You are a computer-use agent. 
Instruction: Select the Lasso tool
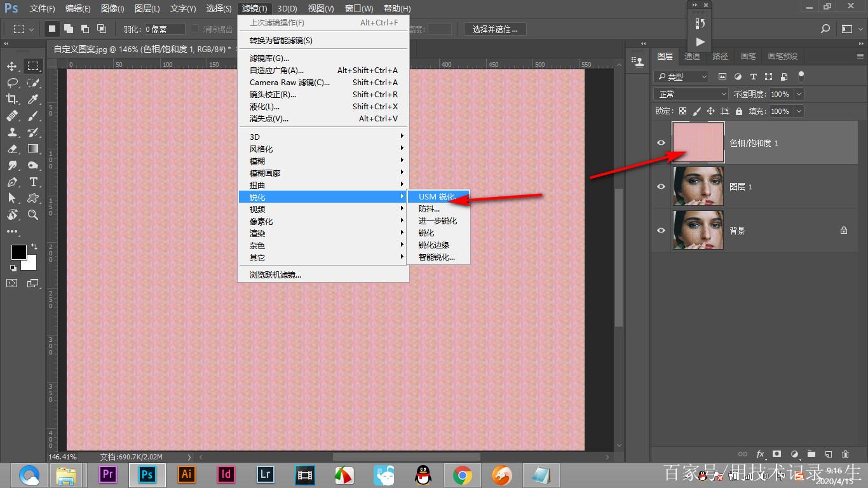pos(12,83)
